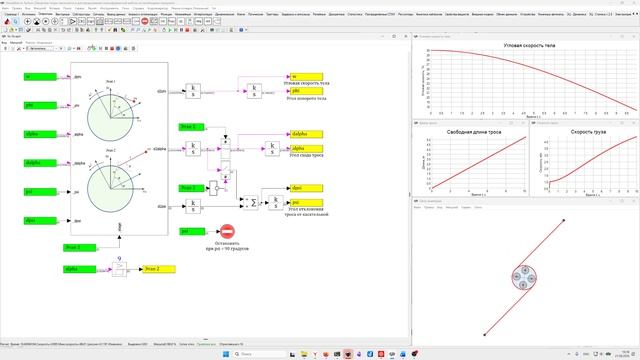This screenshot has height=360, width=640.
Task: Select the green psi block wired to the stop sign
Action: (192, 231)
